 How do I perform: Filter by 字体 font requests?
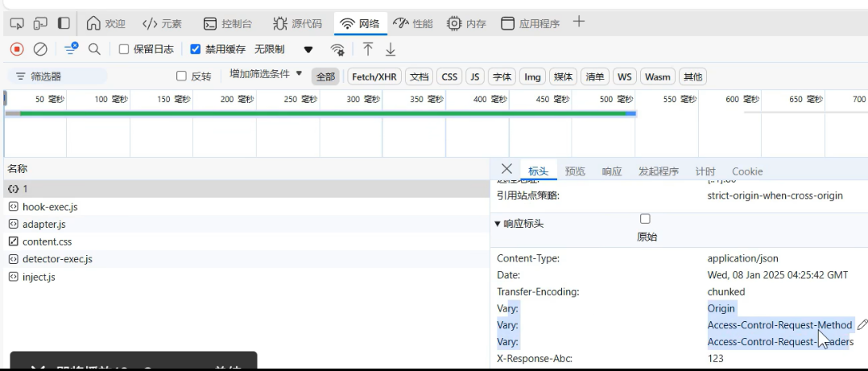(x=502, y=76)
